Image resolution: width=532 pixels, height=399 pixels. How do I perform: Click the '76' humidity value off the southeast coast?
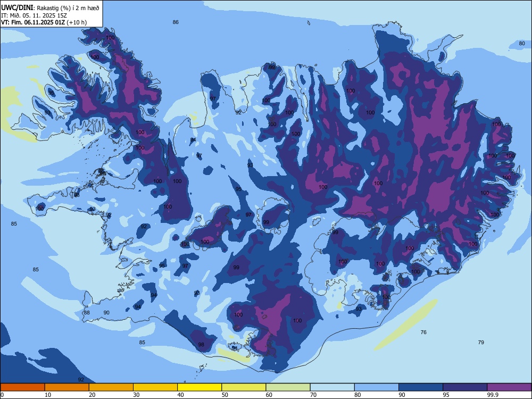point(423,332)
